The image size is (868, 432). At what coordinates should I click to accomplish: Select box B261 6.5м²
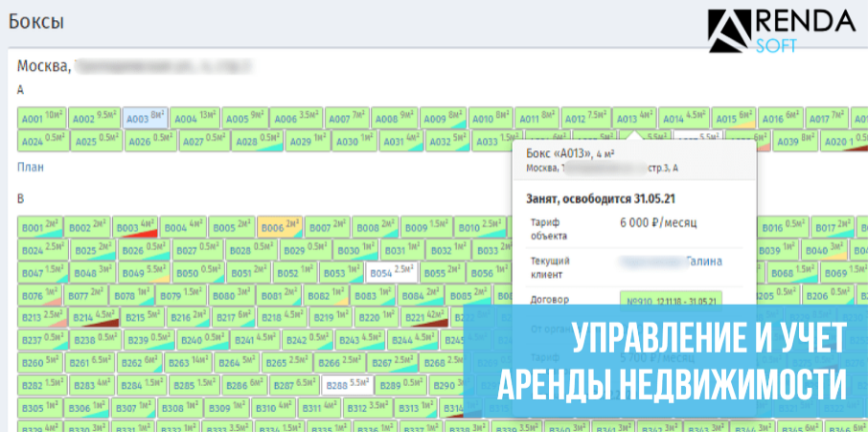[90, 363]
